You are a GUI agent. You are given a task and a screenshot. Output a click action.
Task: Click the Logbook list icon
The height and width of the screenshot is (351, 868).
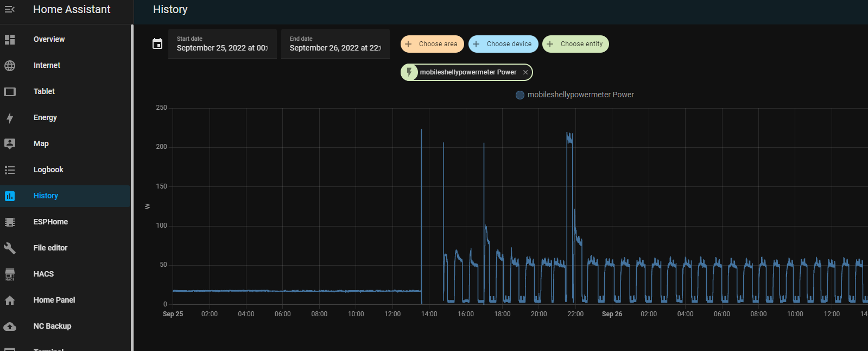click(x=10, y=170)
